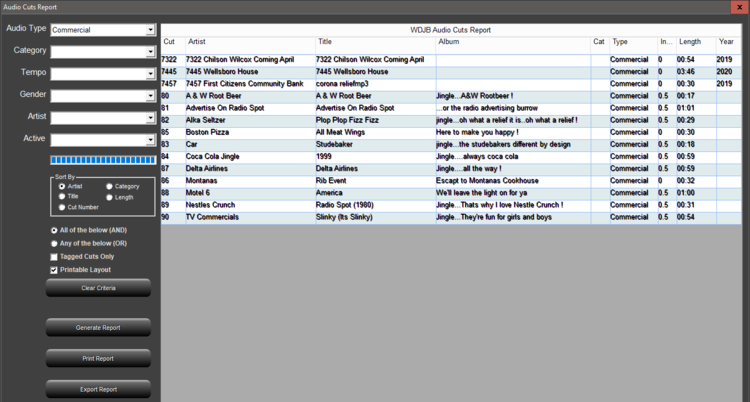
Task: Choose Any of the below (OR)
Action: pyautogui.click(x=54, y=244)
